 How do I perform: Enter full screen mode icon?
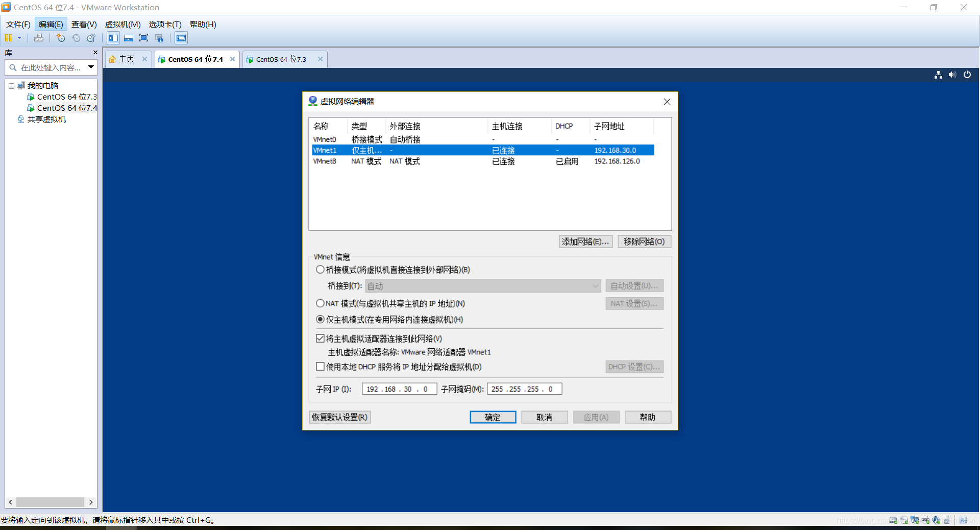[144, 38]
